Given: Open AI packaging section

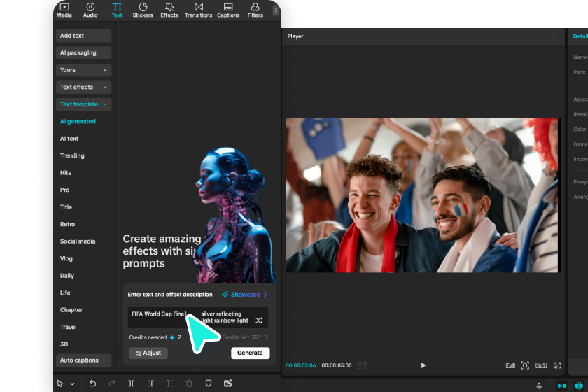Looking at the screenshot, I should point(83,53).
